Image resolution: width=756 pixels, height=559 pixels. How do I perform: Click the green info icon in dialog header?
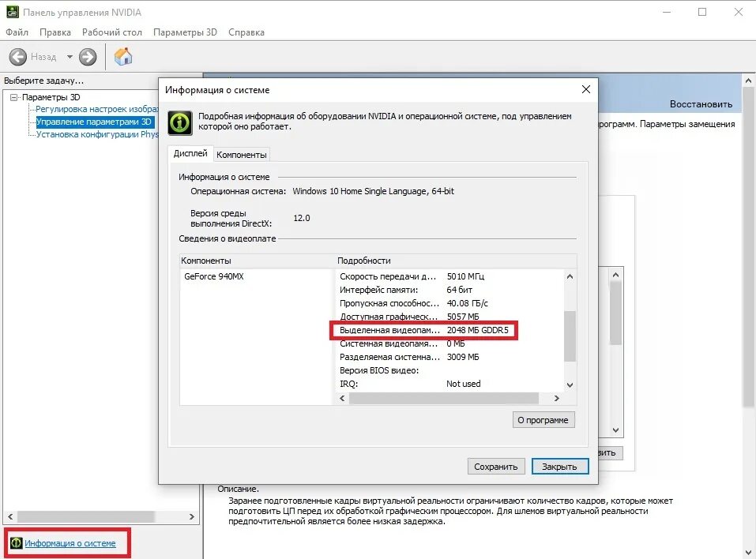point(180,122)
